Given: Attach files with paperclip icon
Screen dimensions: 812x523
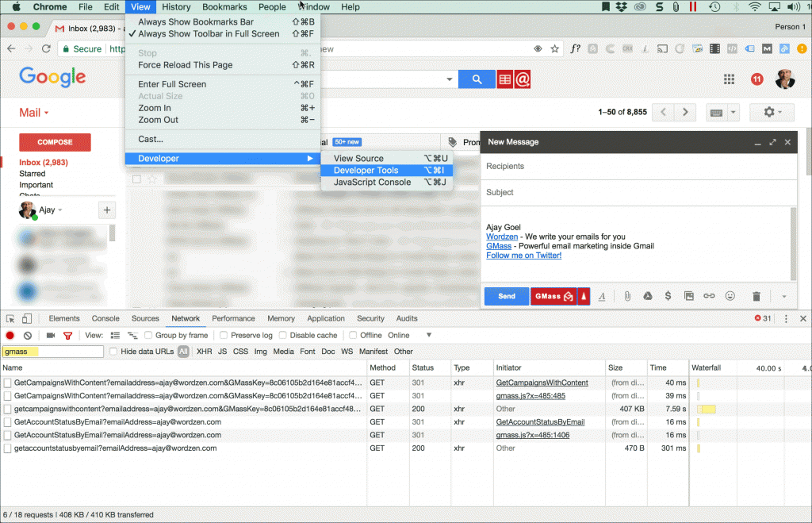Looking at the screenshot, I should coord(627,297).
